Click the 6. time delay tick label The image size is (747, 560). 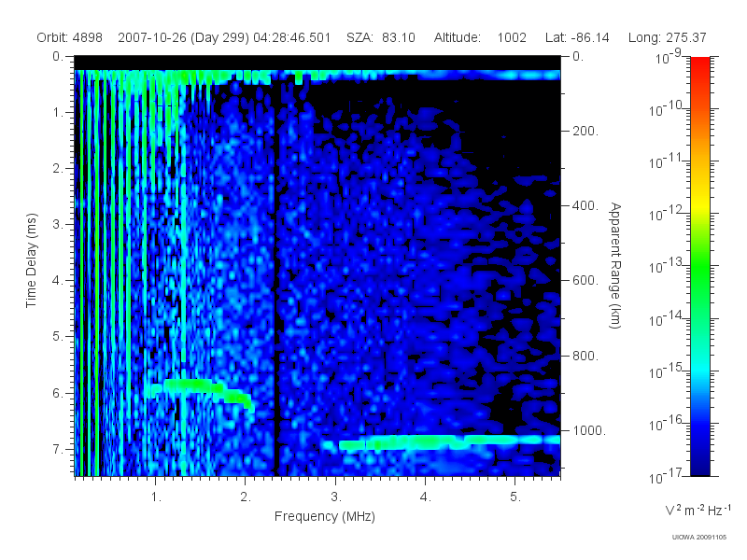(x=58, y=393)
